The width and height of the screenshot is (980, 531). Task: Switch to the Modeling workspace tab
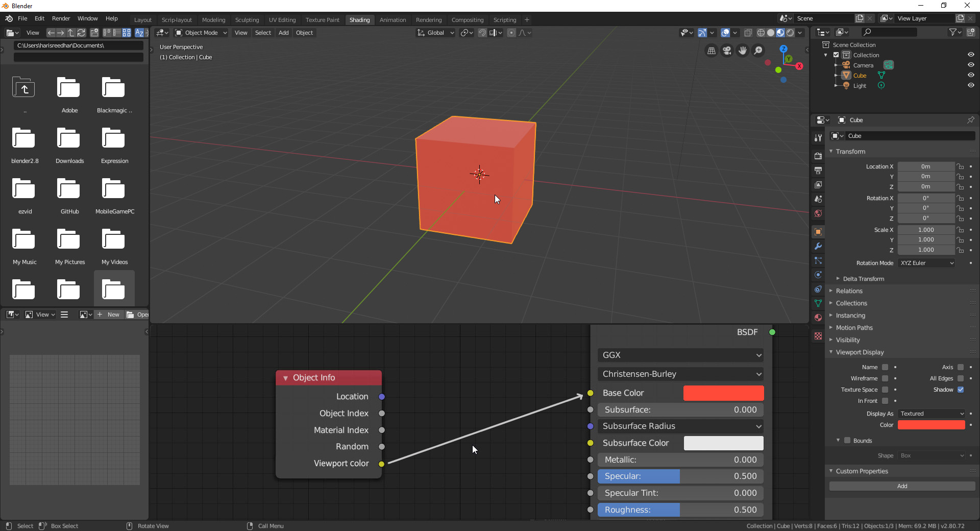[213, 20]
